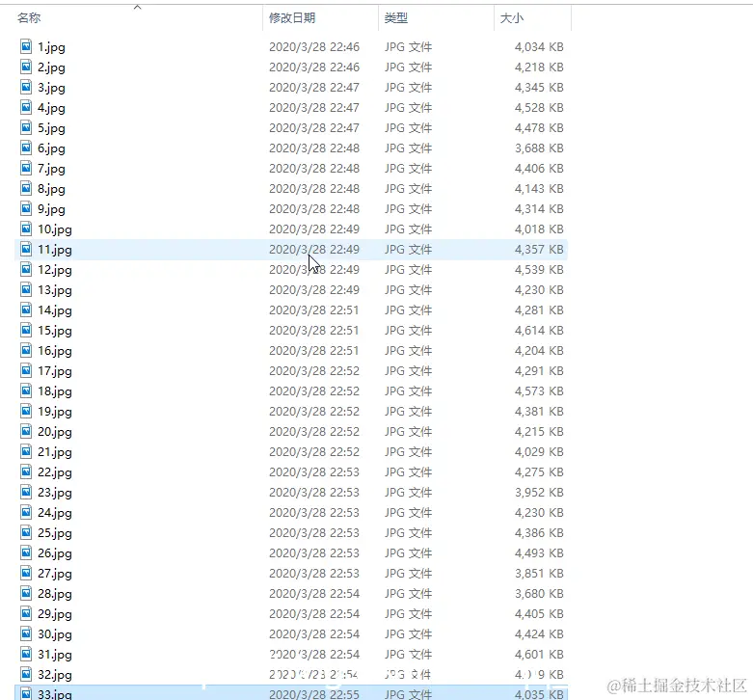
Task: Click the 10.jpg file icon
Action: (26, 229)
